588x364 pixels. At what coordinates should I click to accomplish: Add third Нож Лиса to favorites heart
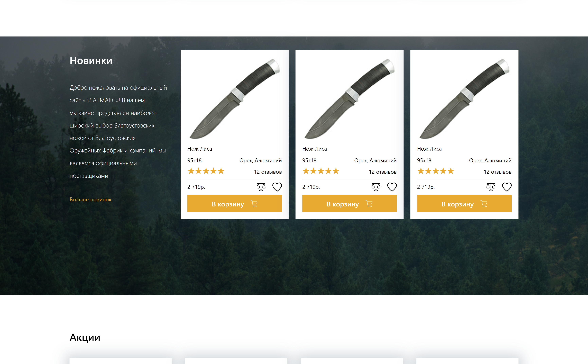[507, 187]
